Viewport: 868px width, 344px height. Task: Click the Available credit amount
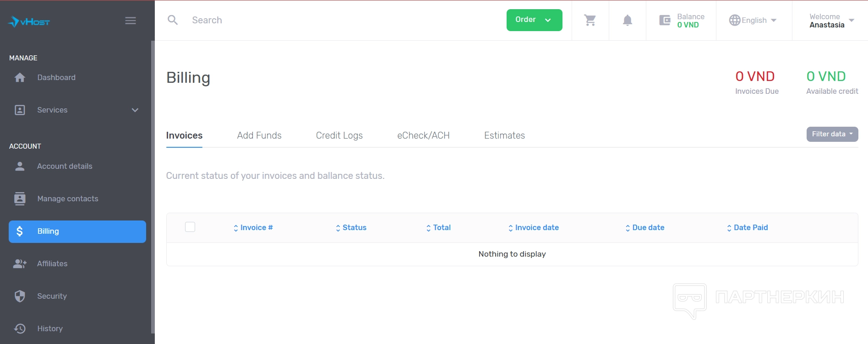tap(826, 76)
